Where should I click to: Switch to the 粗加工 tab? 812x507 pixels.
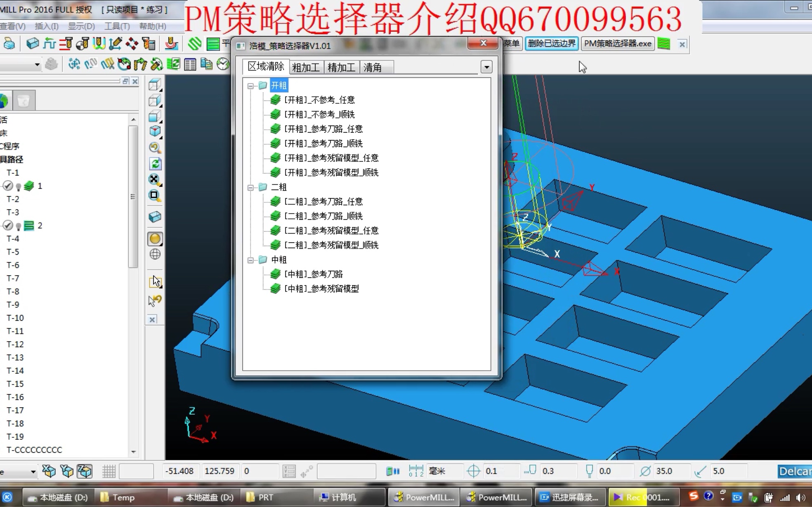click(306, 67)
